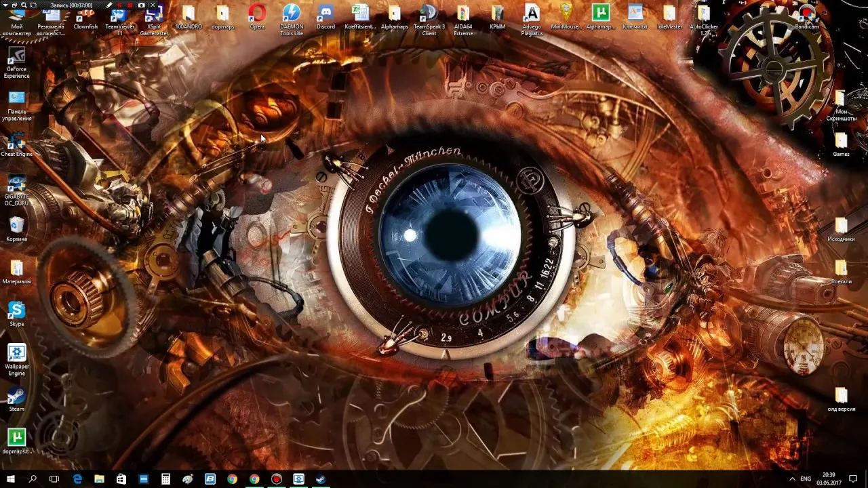
Task: Click the magnifier icon in the recorder bar
Action: click(x=24, y=5)
